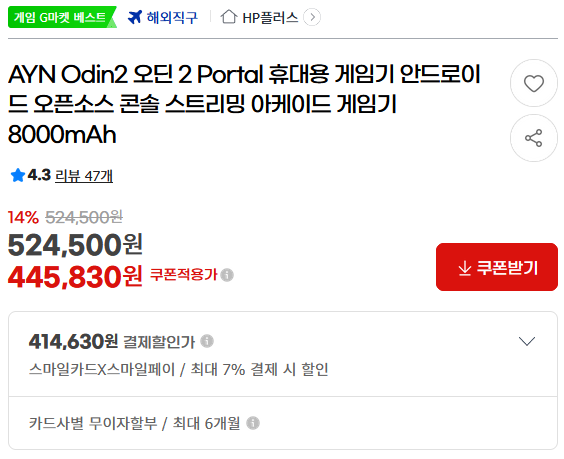Expand the 결제할인가 section chevron
564x459 pixels.
coord(527,341)
